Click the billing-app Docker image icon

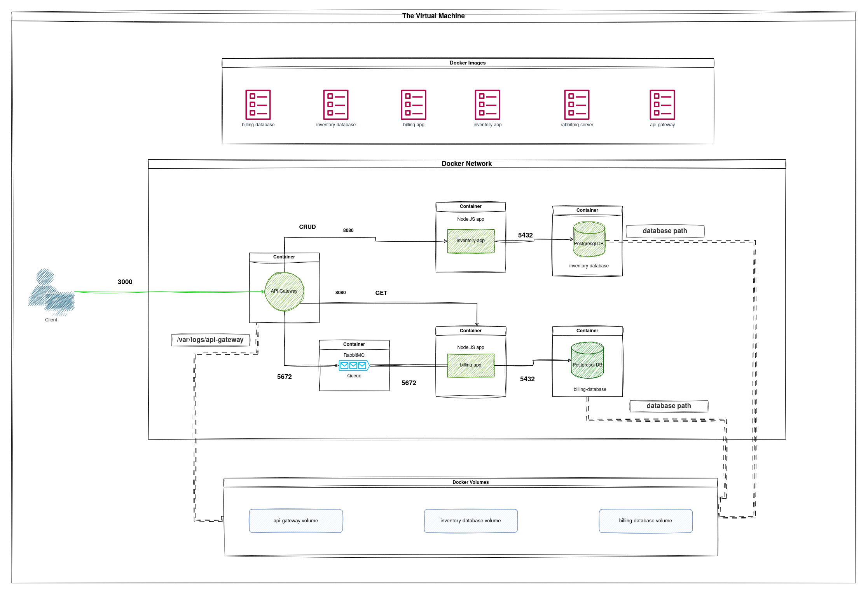(x=413, y=105)
